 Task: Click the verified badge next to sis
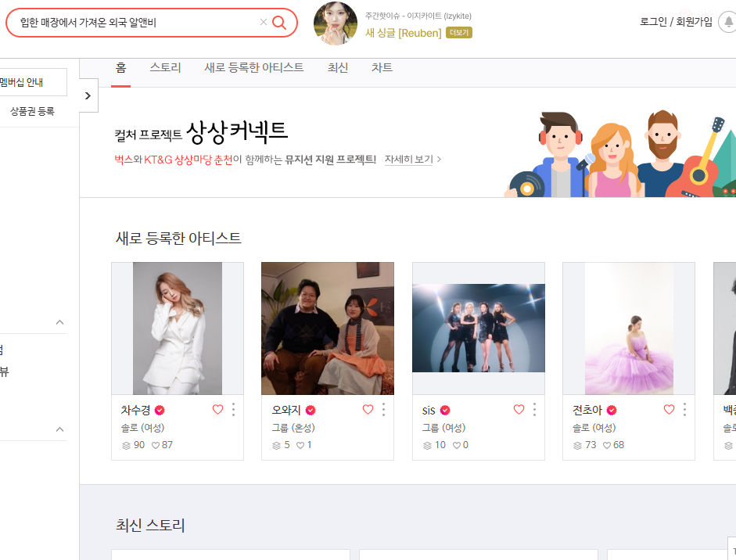tap(444, 409)
